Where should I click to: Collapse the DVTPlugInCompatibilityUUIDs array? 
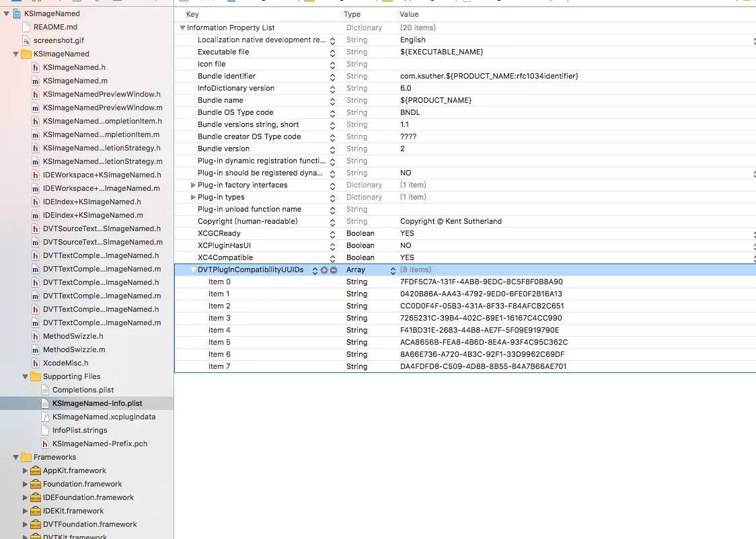(193, 269)
